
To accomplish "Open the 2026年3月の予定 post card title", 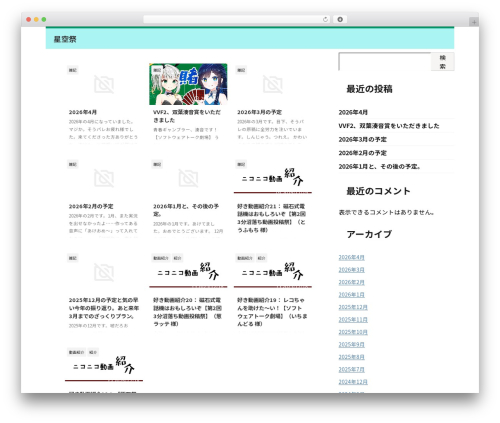I will (x=259, y=112).
